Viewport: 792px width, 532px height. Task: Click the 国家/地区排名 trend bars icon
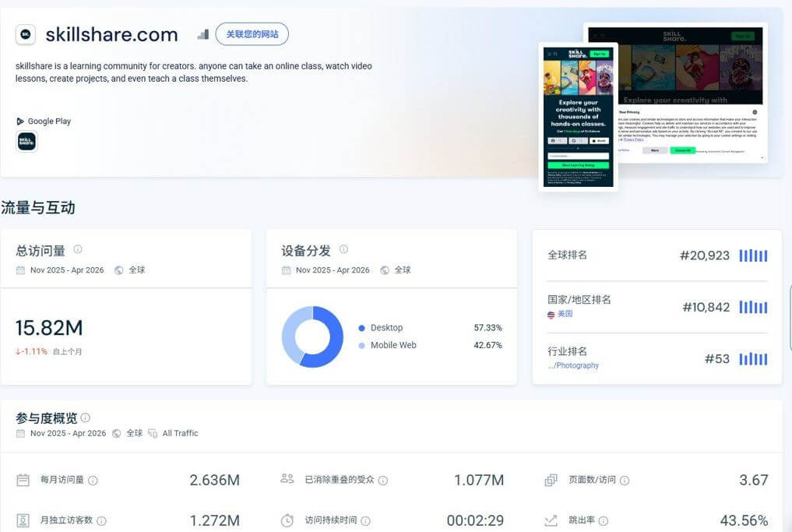point(753,307)
